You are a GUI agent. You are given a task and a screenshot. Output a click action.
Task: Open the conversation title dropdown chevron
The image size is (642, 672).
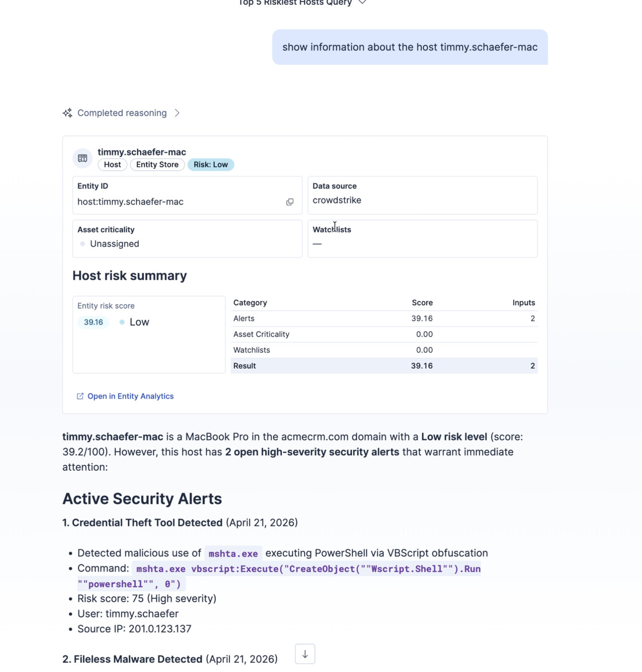(363, 2)
